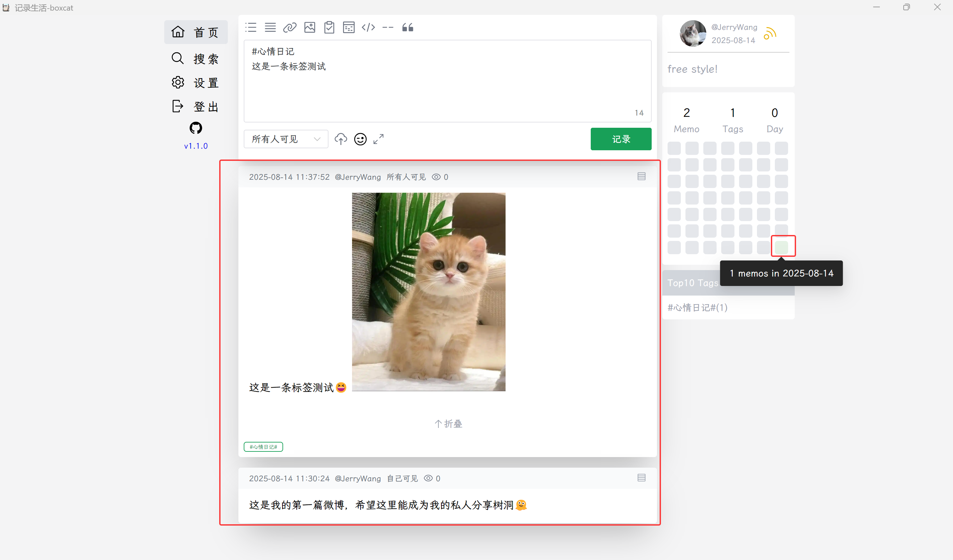Click into the memo text editor
953x560 pixels.
(x=447, y=81)
